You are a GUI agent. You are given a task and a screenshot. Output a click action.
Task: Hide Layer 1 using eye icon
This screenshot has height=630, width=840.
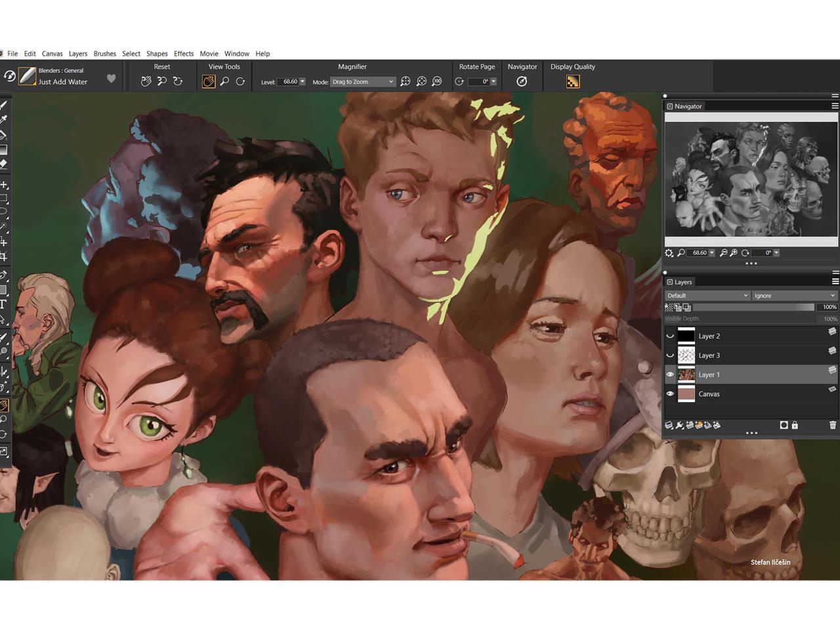pos(670,375)
